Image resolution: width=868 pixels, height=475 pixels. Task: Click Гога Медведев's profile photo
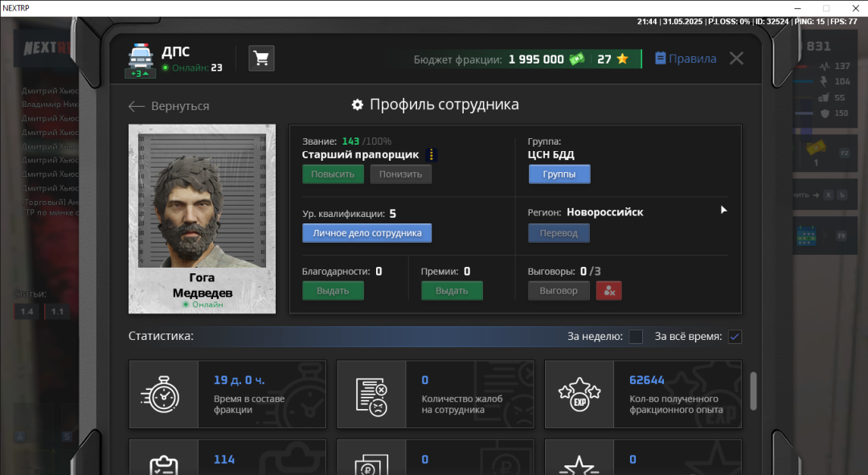(x=202, y=201)
